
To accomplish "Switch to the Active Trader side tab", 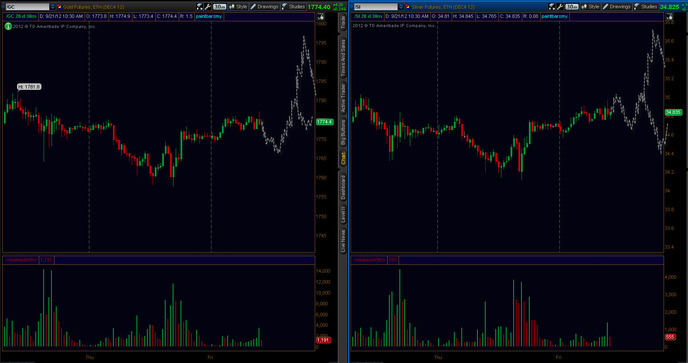I will point(343,97).
